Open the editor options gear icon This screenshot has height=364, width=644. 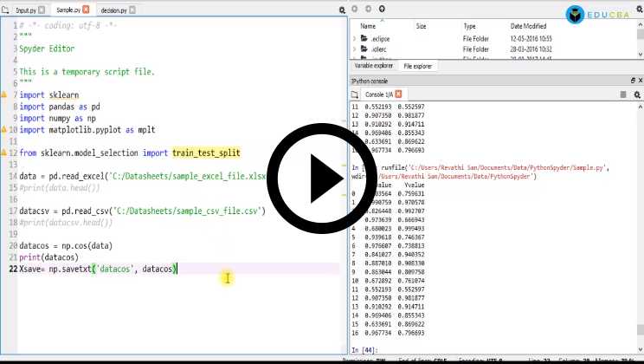(341, 10)
